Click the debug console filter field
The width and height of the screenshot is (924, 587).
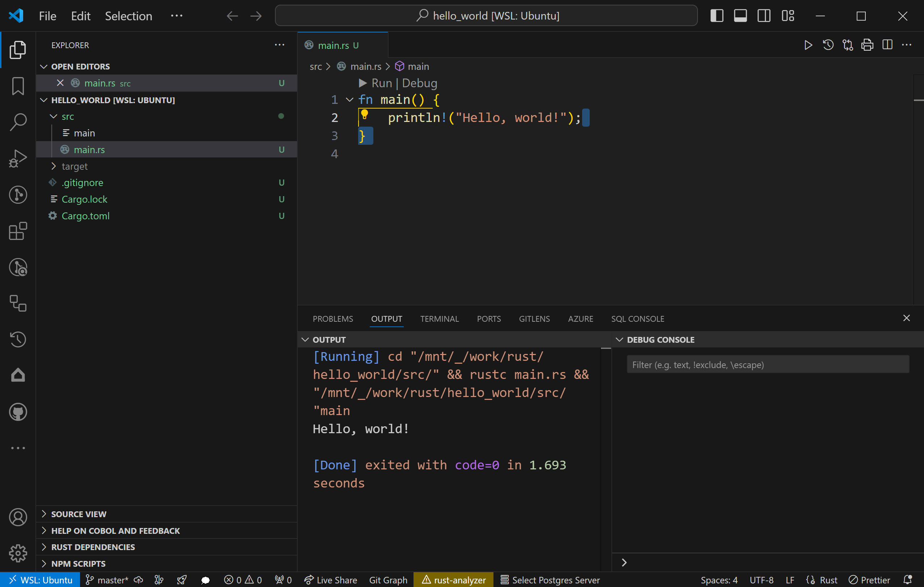tap(767, 364)
